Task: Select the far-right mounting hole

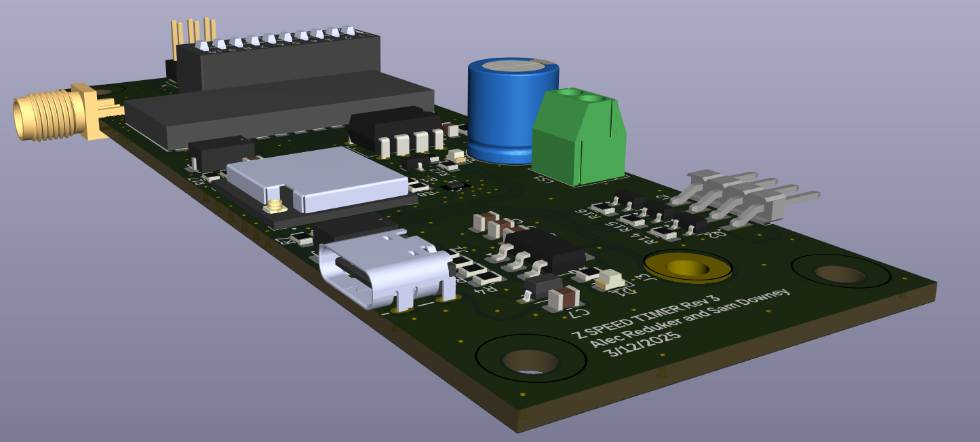Action: coord(840,274)
